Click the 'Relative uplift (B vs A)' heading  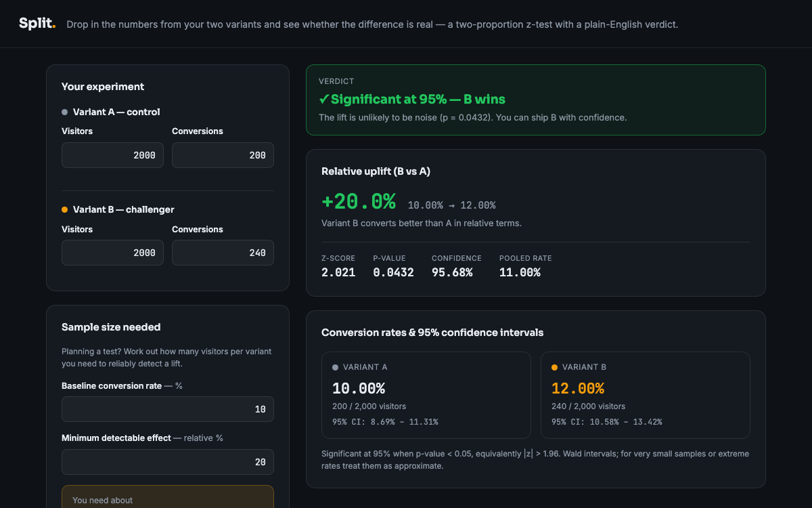(x=376, y=171)
